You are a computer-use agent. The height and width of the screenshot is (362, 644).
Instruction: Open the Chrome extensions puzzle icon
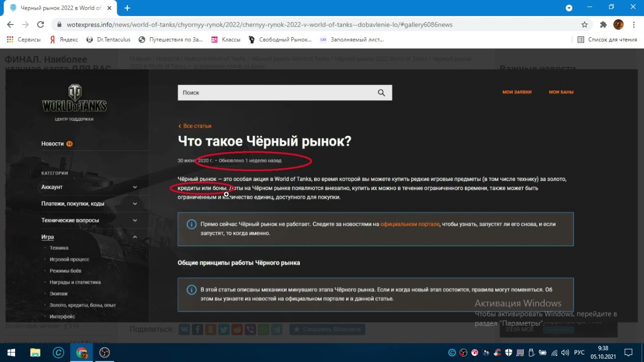603,25
